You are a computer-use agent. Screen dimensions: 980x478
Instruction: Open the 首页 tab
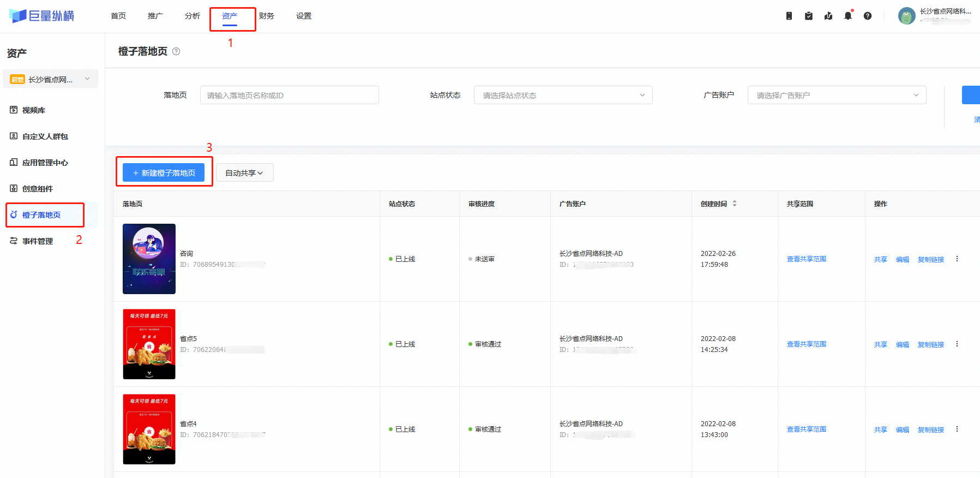[118, 16]
